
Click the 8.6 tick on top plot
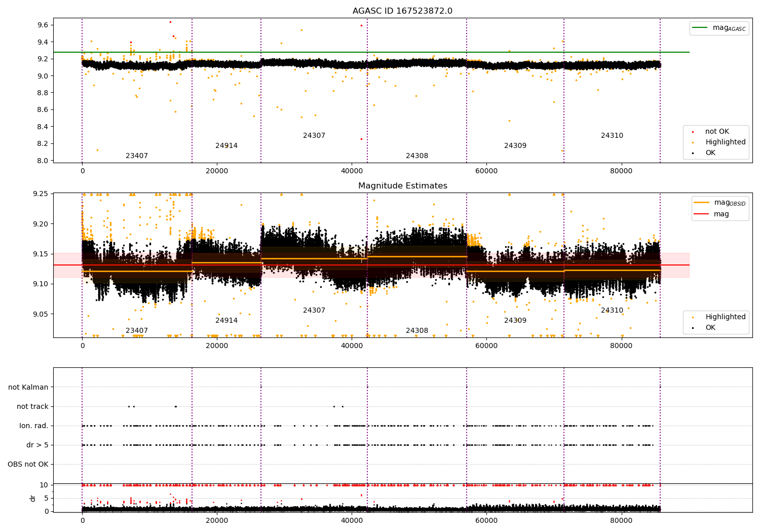point(43,110)
